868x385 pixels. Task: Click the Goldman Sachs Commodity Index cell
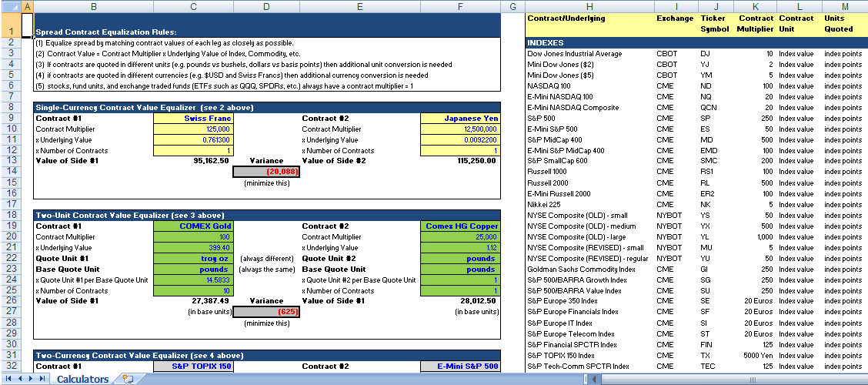(581, 269)
